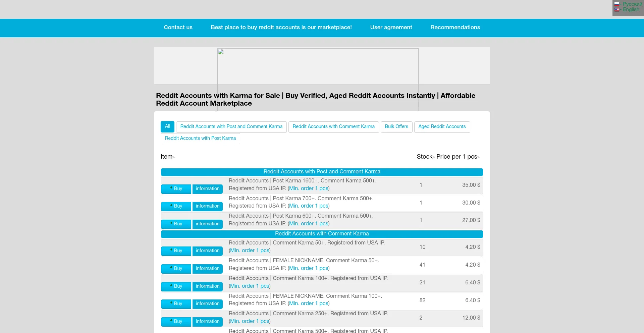Click the US flag icon
This screenshot has width=644, height=333.
pos(617,9)
